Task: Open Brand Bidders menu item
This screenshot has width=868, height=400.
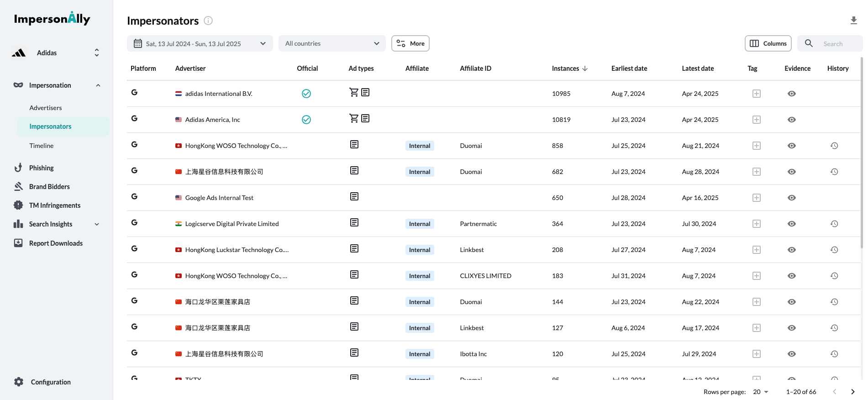Action: [x=49, y=187]
